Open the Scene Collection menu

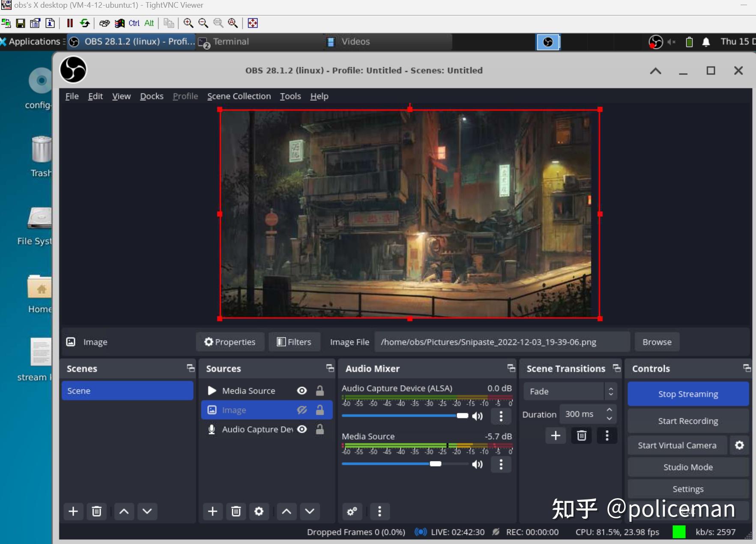(x=239, y=96)
